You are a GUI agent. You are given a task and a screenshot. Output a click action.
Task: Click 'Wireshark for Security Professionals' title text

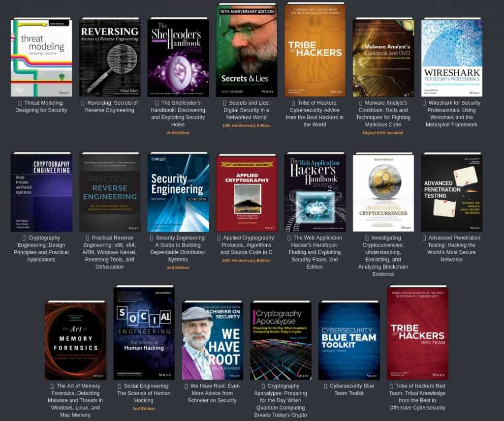click(452, 114)
